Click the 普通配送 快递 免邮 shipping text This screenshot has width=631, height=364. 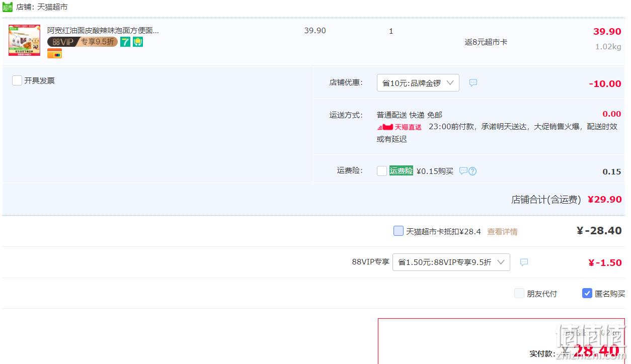tap(410, 115)
